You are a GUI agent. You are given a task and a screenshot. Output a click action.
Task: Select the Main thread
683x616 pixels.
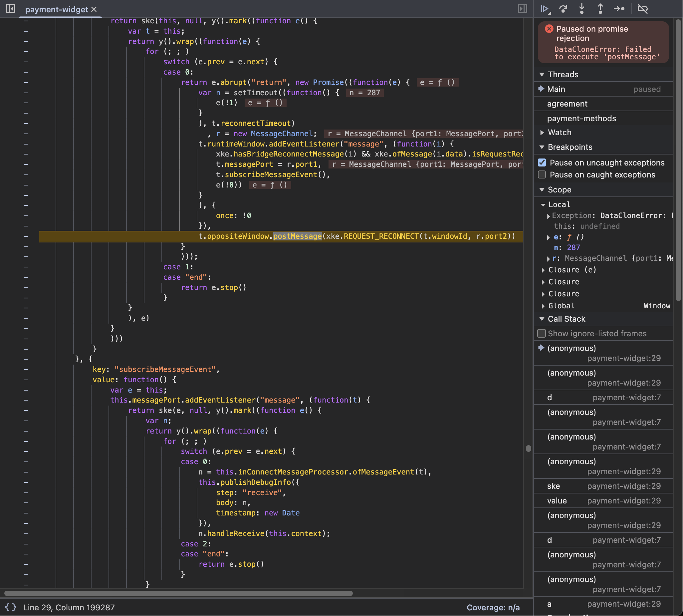(603, 89)
